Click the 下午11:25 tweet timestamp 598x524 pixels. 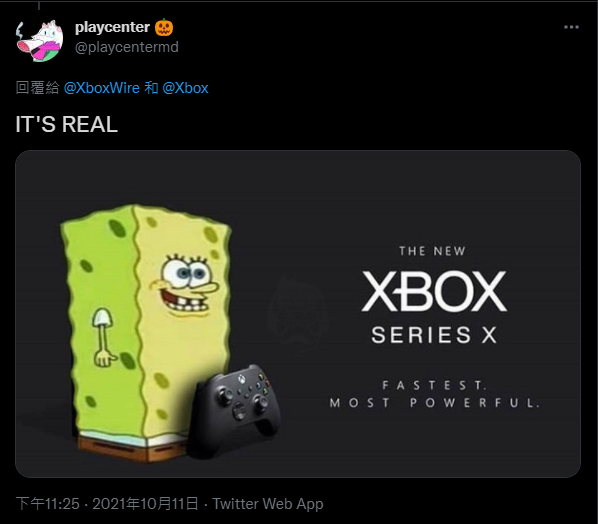tap(48, 503)
